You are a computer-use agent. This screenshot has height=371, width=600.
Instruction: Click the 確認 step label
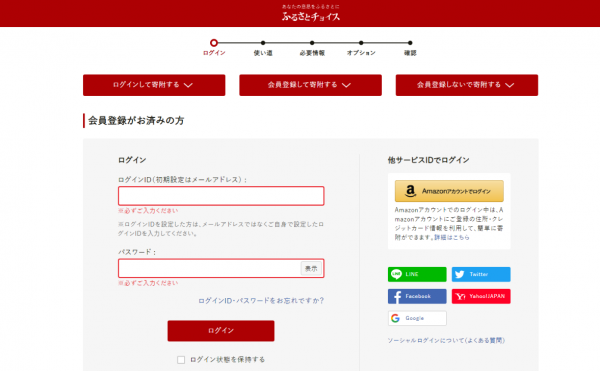[x=410, y=53]
